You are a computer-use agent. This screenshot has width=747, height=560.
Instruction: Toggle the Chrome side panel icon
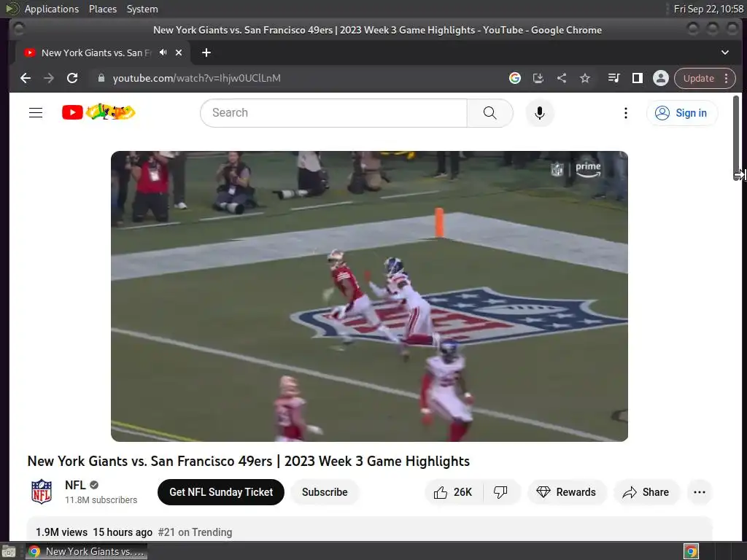coord(638,78)
